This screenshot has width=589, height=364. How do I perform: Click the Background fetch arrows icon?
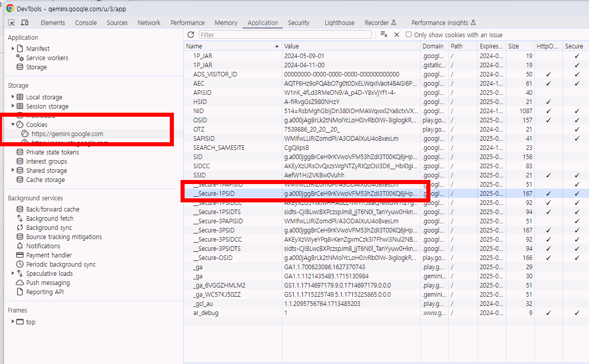[20, 218]
